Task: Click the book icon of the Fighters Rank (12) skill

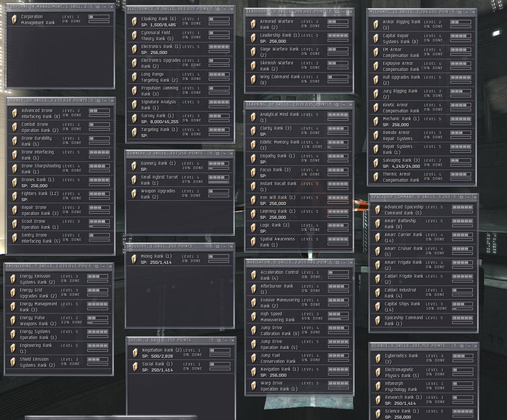Action: [15, 196]
